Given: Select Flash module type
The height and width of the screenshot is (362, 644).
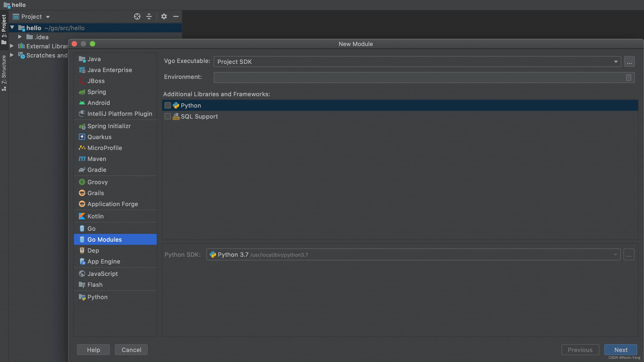Looking at the screenshot, I should click(115, 285).
